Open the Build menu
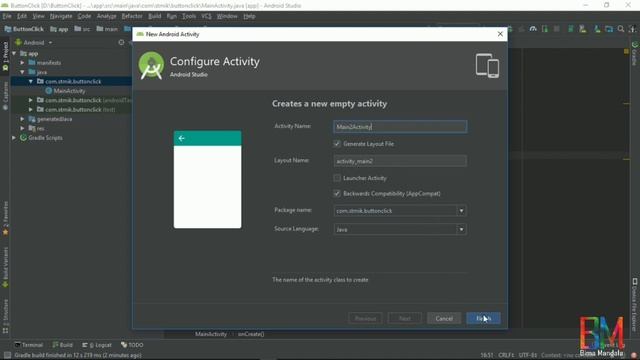The height and width of the screenshot is (360, 640). [155, 16]
